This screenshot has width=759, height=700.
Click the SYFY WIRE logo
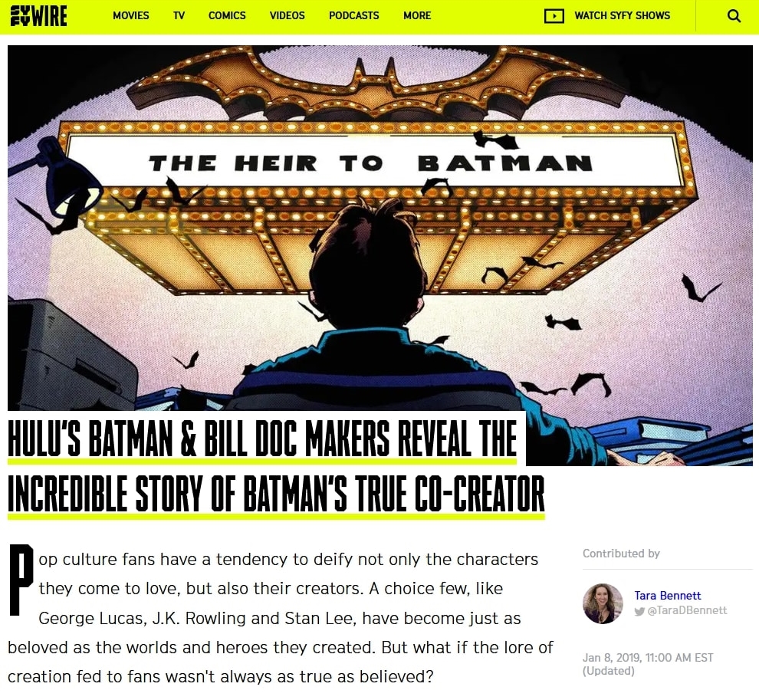click(x=38, y=16)
